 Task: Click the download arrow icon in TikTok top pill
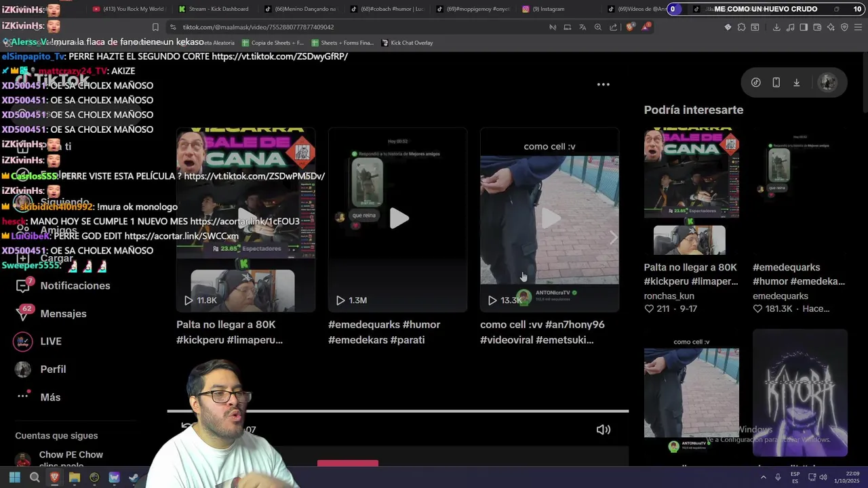[x=797, y=83]
